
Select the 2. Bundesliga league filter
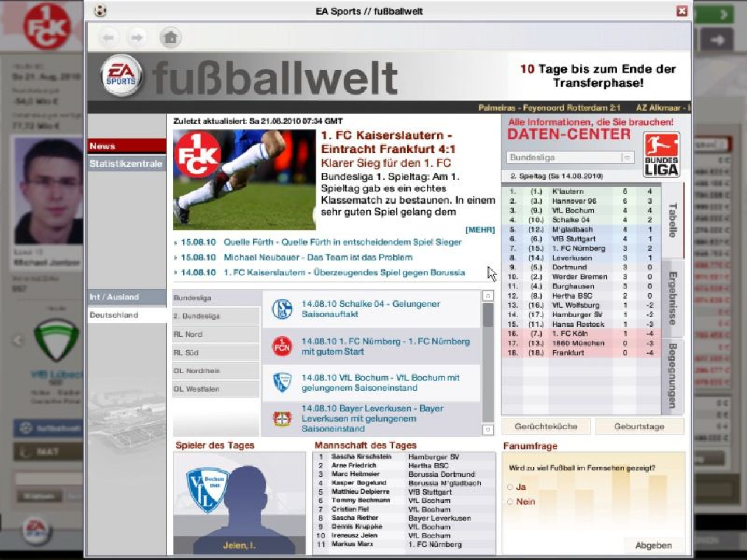(215, 316)
